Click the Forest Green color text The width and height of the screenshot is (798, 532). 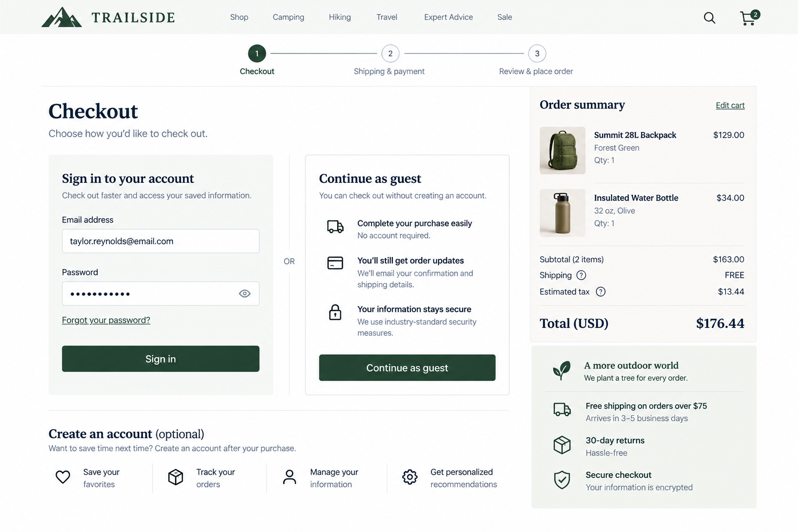pos(617,148)
